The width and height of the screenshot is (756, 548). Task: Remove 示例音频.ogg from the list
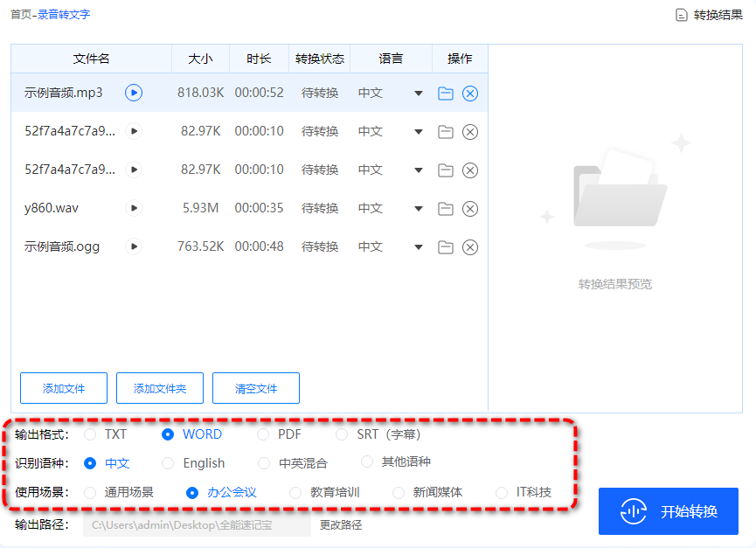click(470, 247)
